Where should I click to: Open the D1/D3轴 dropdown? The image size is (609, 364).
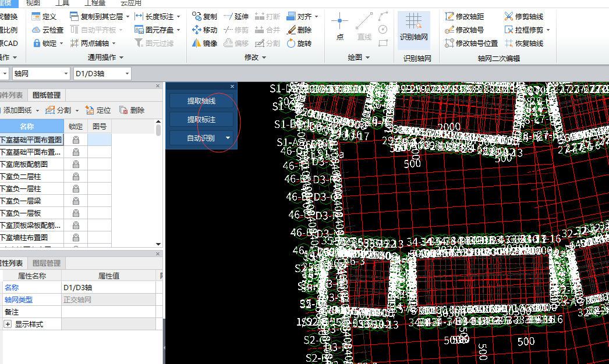(x=126, y=74)
